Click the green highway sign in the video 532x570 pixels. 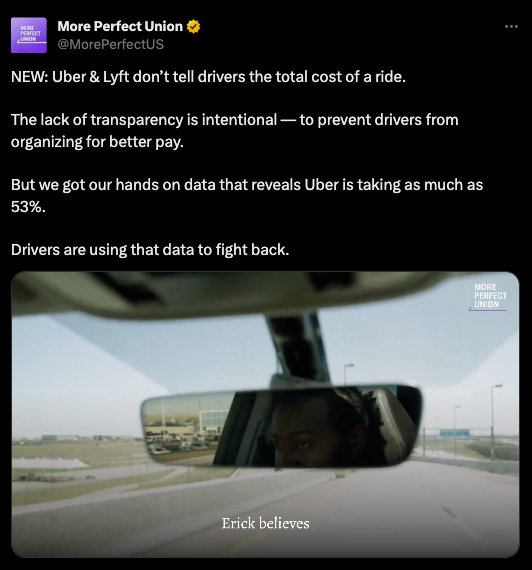(454, 433)
